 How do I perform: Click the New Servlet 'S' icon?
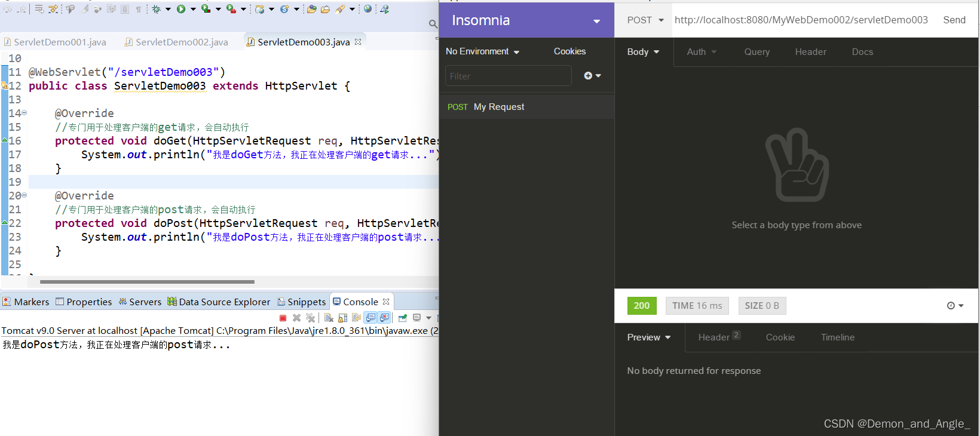[x=284, y=9]
